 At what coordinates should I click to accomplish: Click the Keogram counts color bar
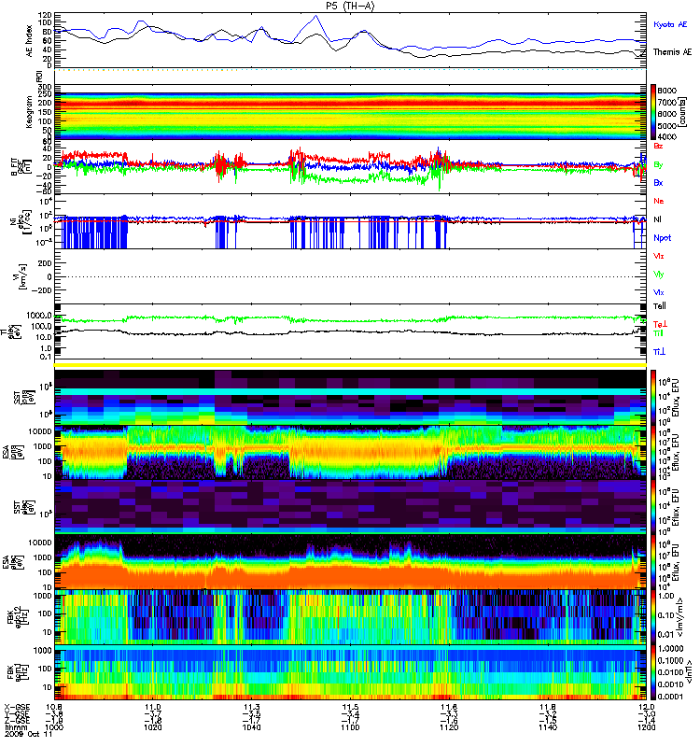pyautogui.click(x=653, y=112)
